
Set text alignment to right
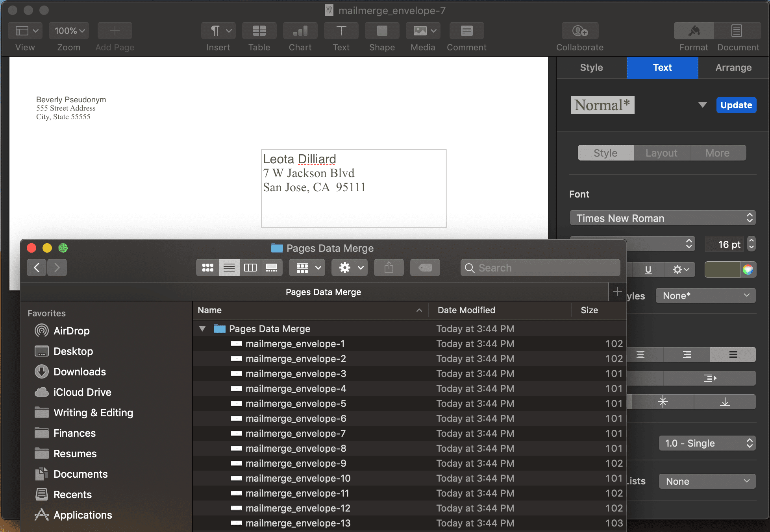pos(687,355)
